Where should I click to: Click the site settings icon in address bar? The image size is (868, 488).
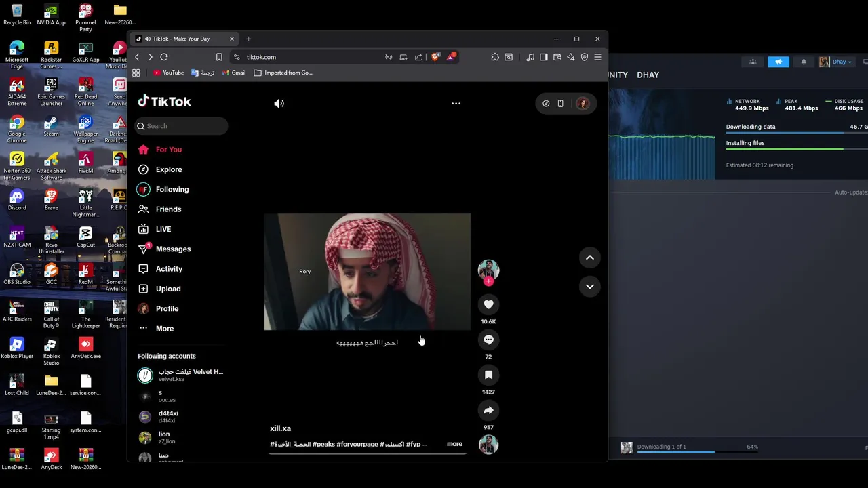click(x=236, y=57)
